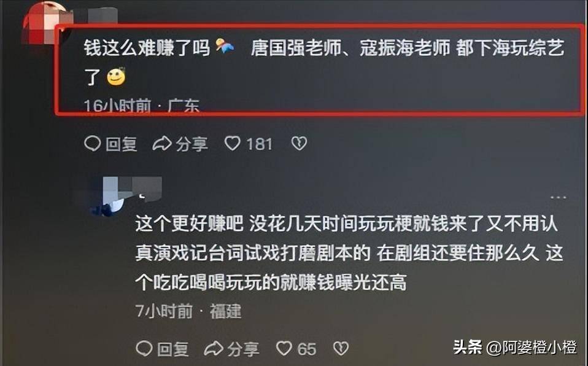Click the share arrow icon on the top comment

point(162,144)
